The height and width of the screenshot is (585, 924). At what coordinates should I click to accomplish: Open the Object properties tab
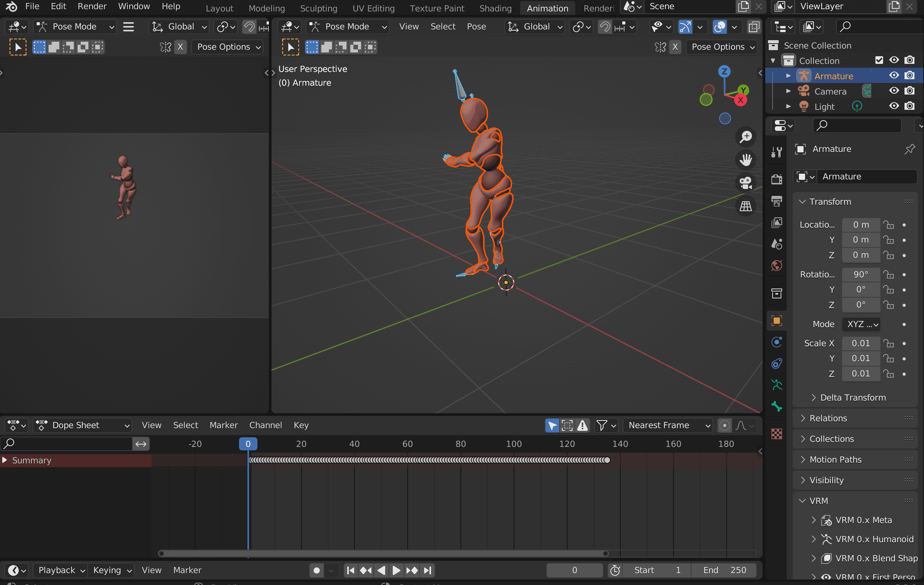[777, 321]
